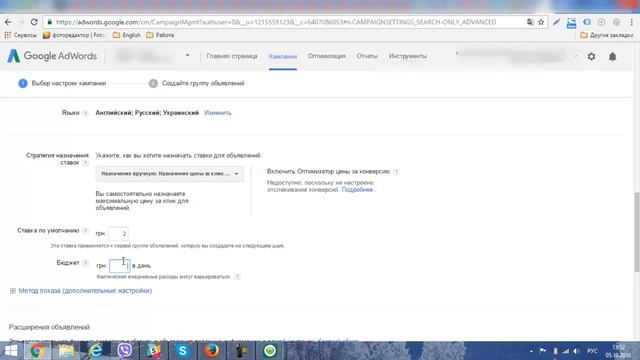Click the browser back arrow

8,22
